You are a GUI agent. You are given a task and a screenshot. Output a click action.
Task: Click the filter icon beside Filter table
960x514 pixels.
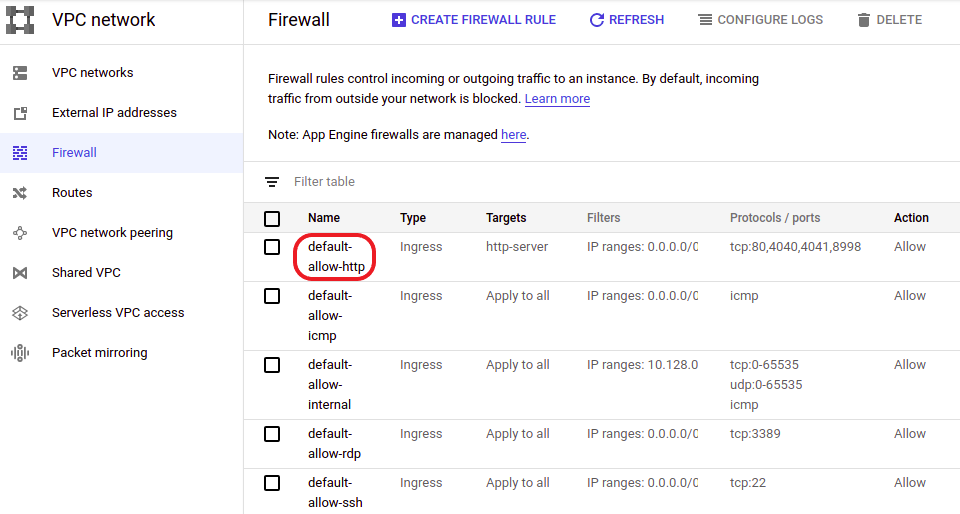click(272, 182)
